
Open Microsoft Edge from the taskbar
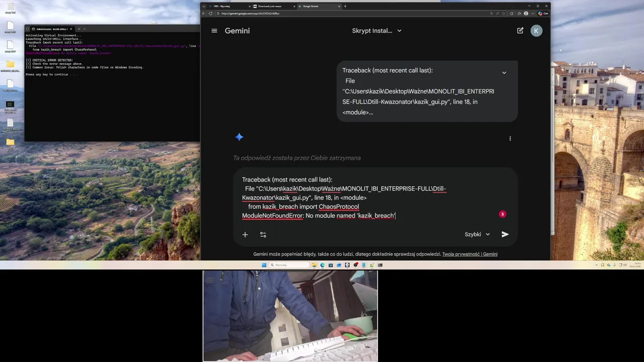(323, 265)
